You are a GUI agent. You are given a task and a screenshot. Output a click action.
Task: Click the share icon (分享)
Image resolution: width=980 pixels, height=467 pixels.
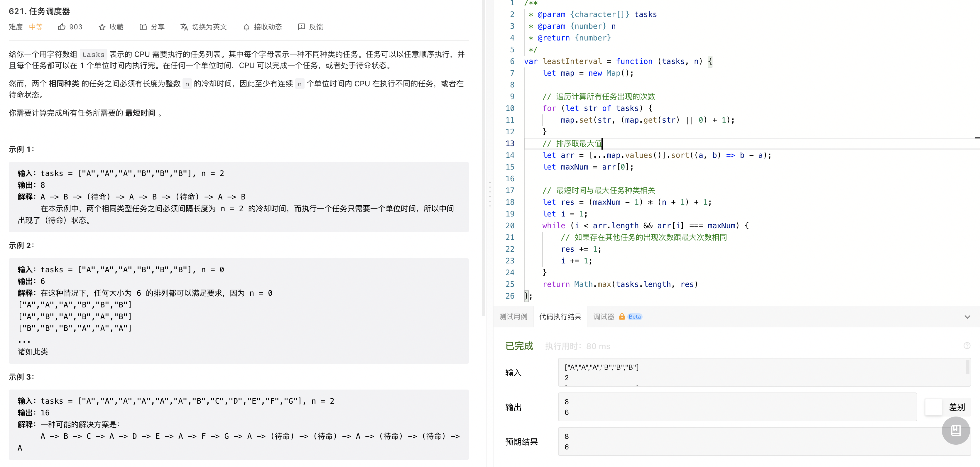pyautogui.click(x=143, y=27)
